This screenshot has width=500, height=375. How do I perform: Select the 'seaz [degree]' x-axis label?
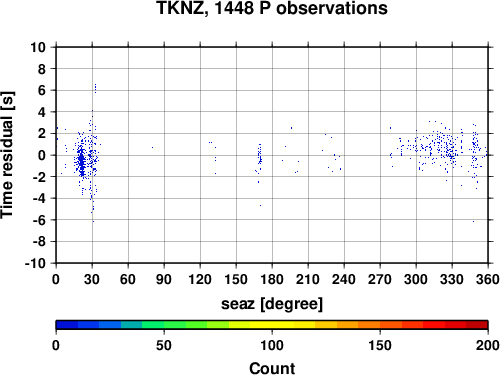click(x=272, y=304)
